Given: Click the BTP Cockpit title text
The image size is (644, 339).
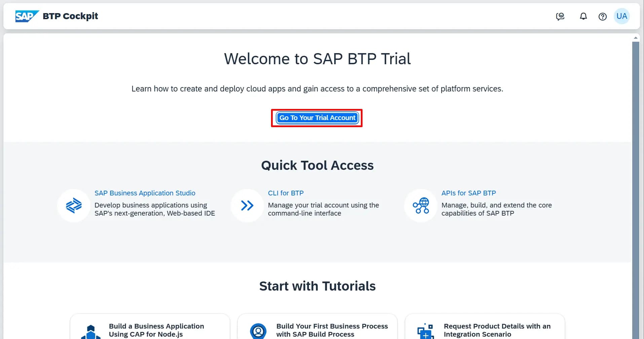Looking at the screenshot, I should (70, 16).
